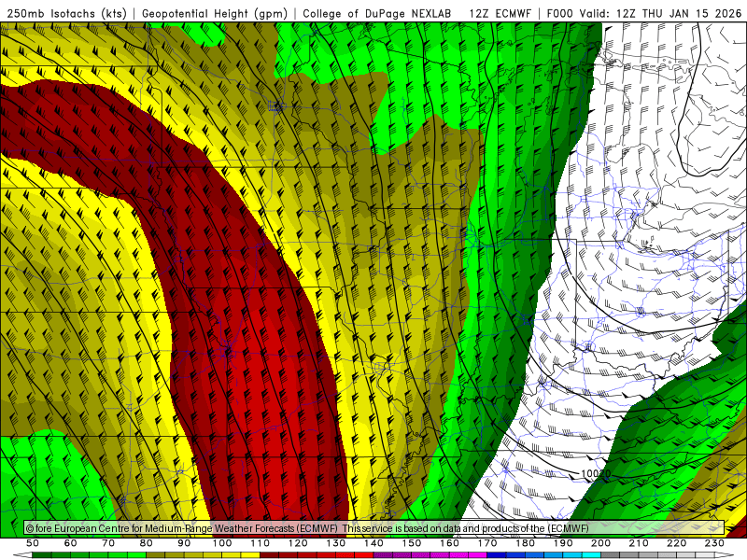Click the '70' color bar label

[108, 543]
